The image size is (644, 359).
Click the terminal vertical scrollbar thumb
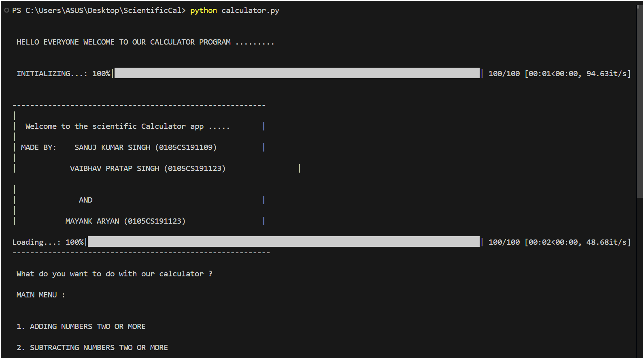tap(640, 101)
